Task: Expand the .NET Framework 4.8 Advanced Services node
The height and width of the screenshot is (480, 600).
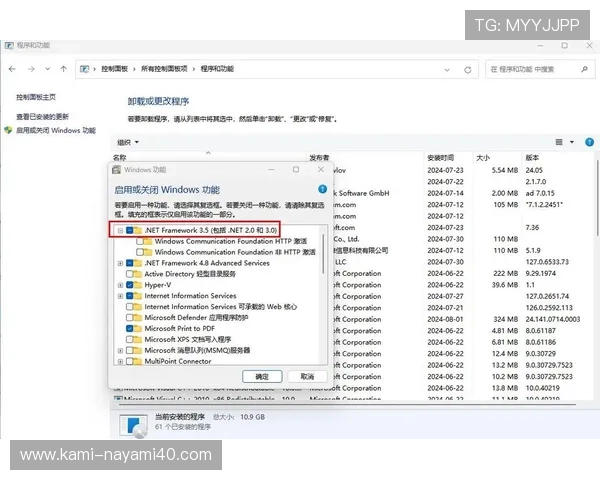Action: tap(120, 263)
